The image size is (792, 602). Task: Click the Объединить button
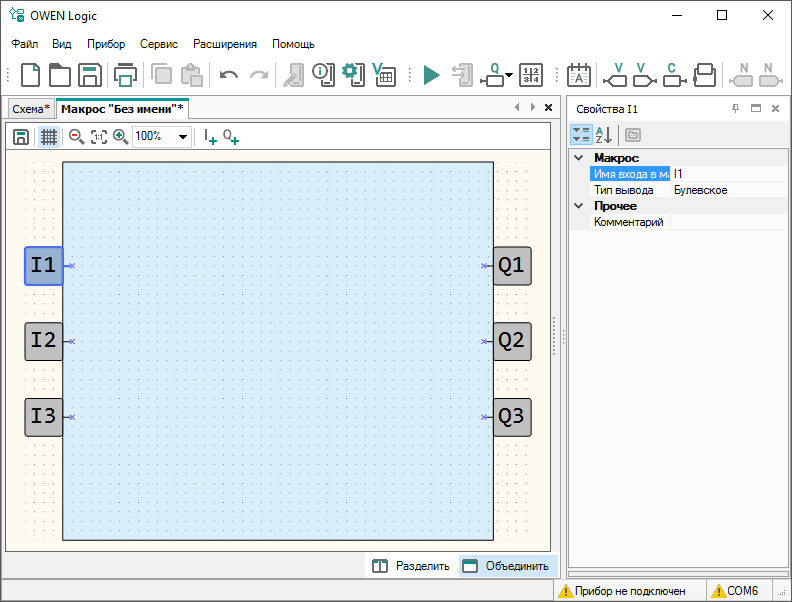pos(505,566)
